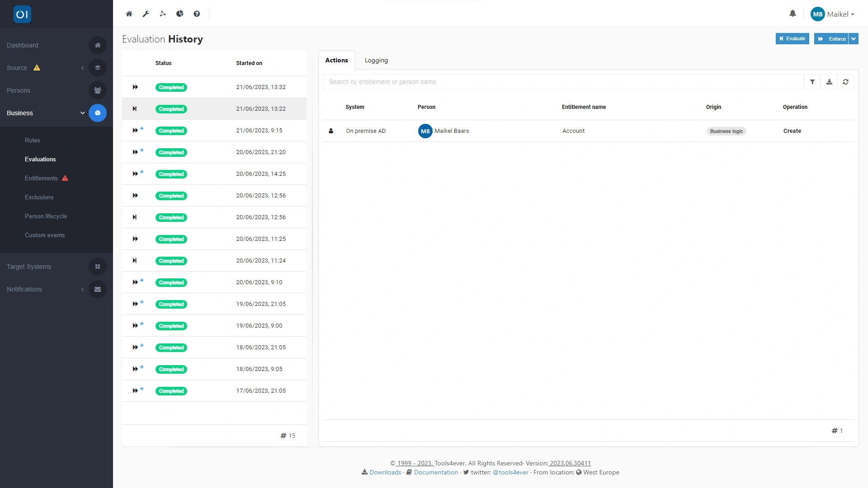This screenshot has width=868, height=488.
Task: Refresh the actions list
Action: (x=845, y=82)
